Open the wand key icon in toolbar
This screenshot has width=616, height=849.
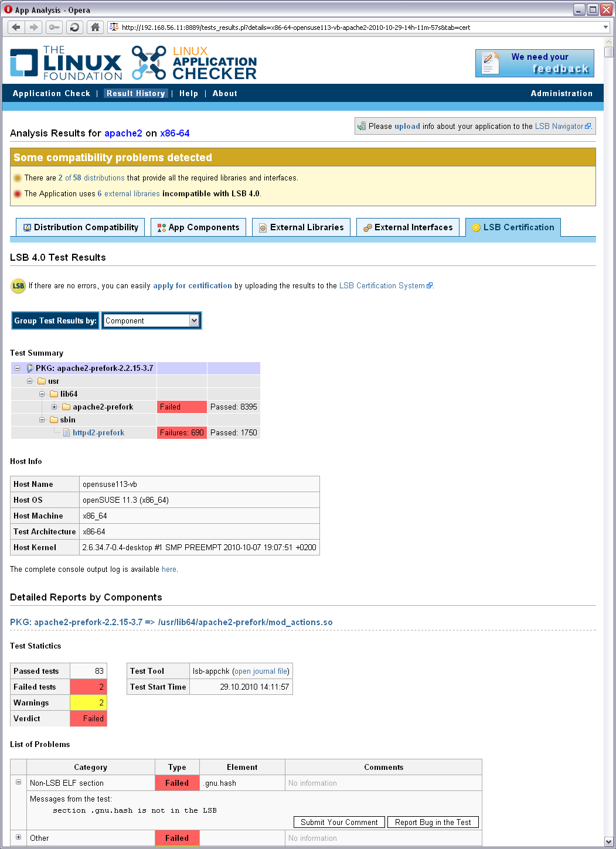[x=54, y=27]
